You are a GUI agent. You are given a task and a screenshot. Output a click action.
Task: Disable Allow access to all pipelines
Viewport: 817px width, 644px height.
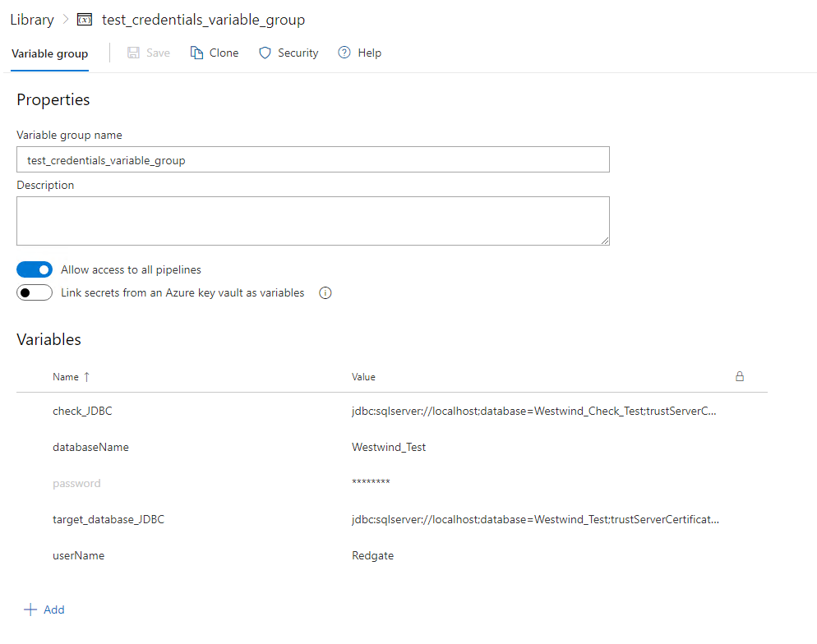(x=35, y=269)
